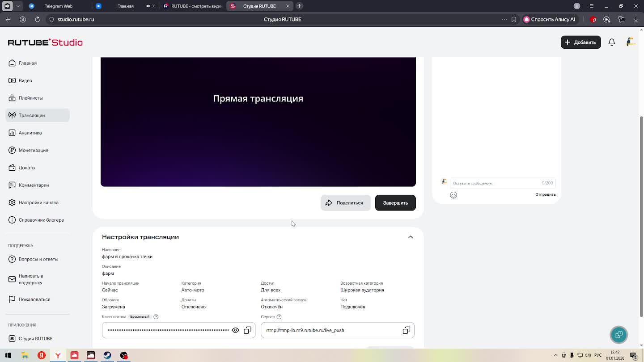Open the user profile avatar menu

(631, 42)
